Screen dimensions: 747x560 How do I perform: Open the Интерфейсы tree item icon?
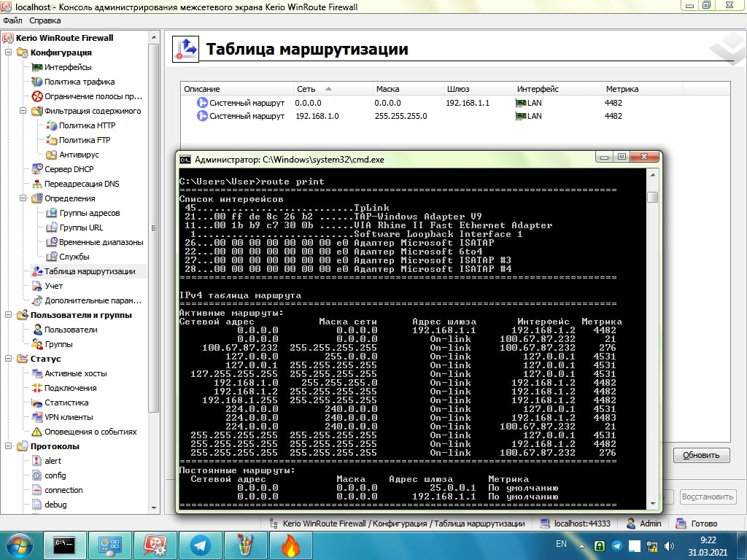[x=36, y=67]
